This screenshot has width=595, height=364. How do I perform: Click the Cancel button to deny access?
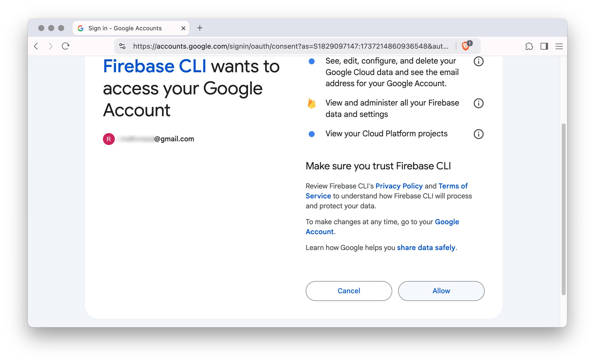(348, 291)
